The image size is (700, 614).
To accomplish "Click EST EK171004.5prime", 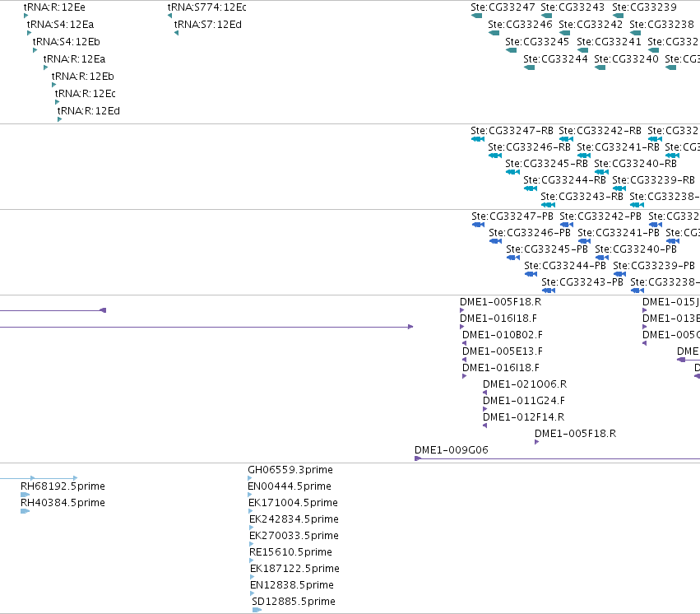I will point(294,503).
